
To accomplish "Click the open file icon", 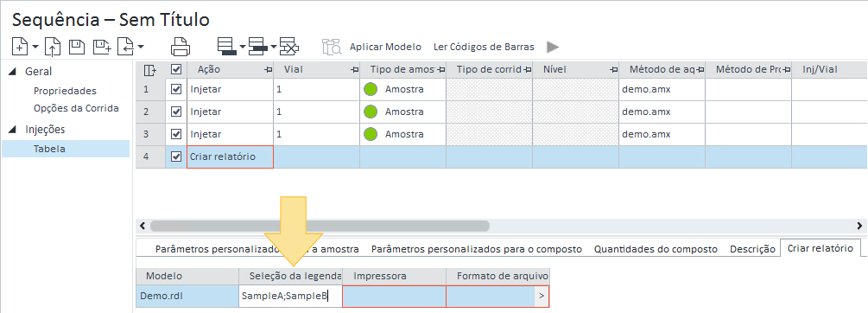I will [52, 47].
